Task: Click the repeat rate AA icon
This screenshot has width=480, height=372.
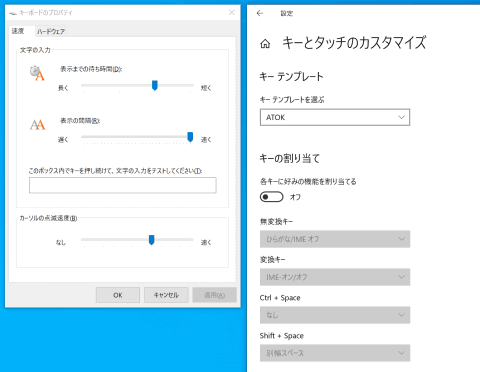Action: (37, 125)
